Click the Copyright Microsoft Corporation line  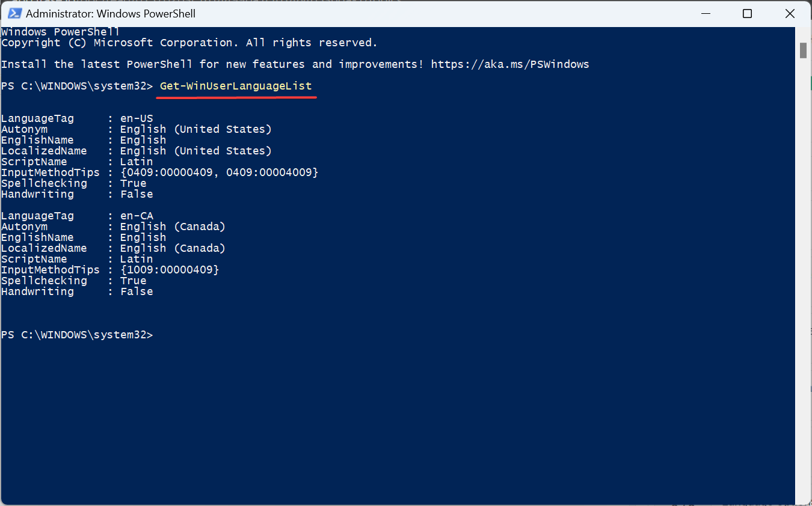(x=188, y=42)
